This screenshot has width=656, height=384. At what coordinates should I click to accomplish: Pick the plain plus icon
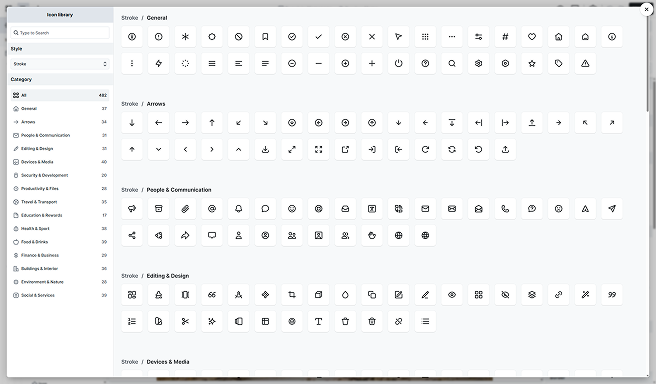(372, 64)
